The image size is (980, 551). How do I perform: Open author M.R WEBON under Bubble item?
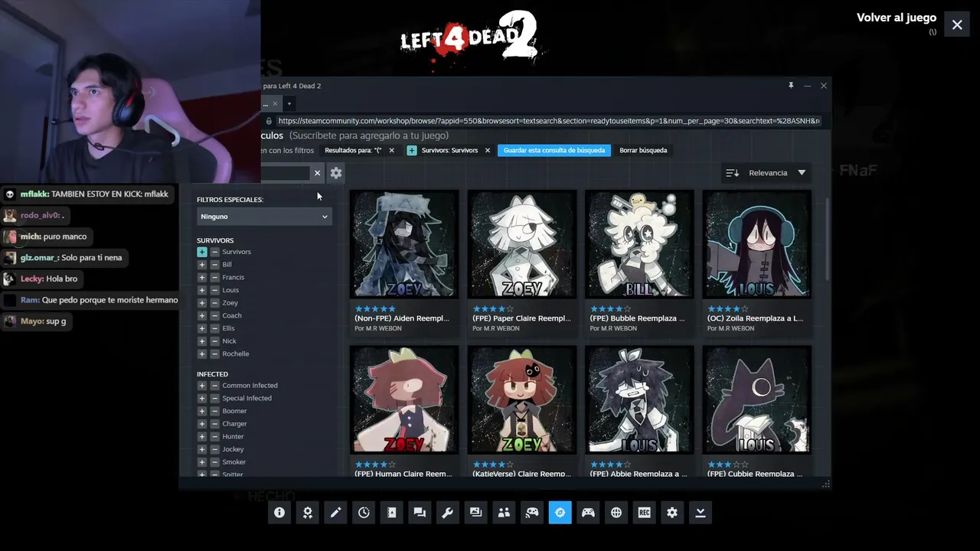click(619, 329)
